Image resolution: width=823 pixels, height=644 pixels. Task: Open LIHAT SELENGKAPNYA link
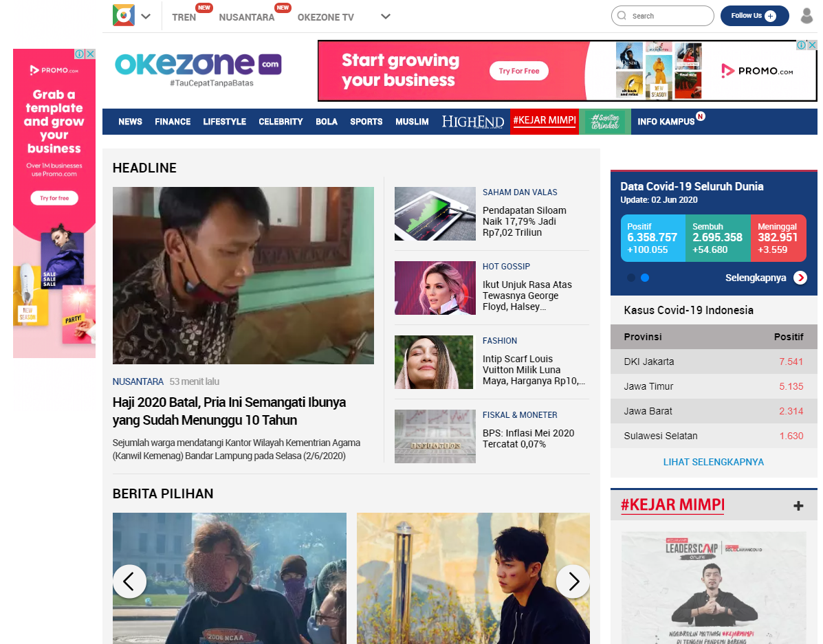[713, 462]
